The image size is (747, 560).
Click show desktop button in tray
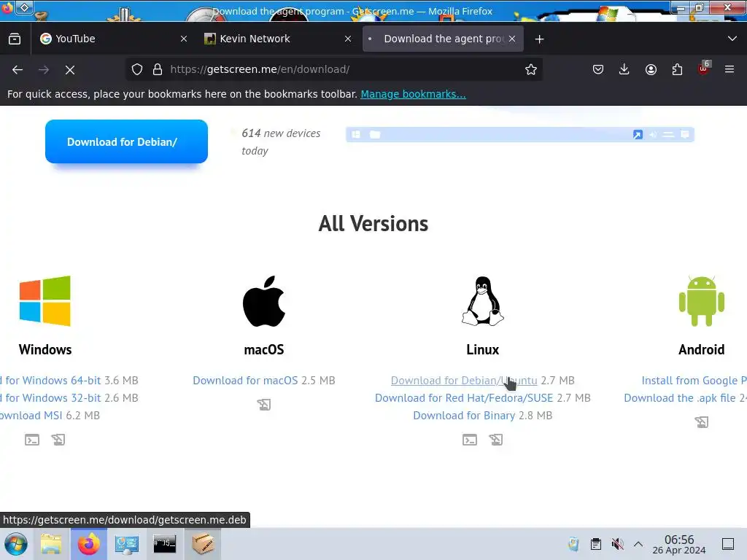point(728,544)
